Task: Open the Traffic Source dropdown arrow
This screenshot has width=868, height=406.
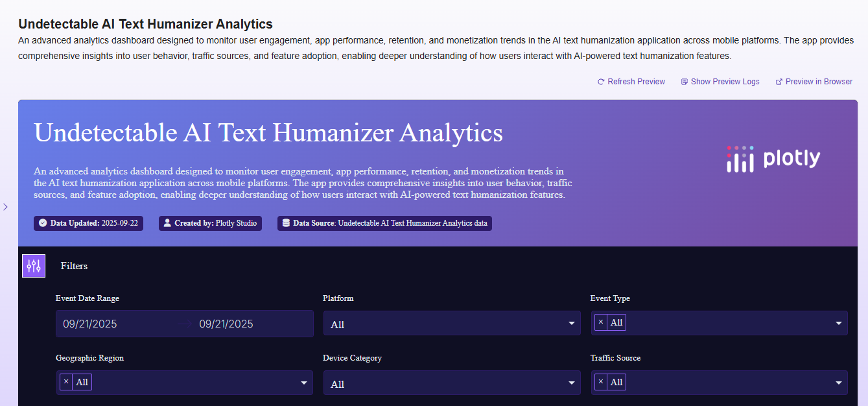Action: (838, 383)
